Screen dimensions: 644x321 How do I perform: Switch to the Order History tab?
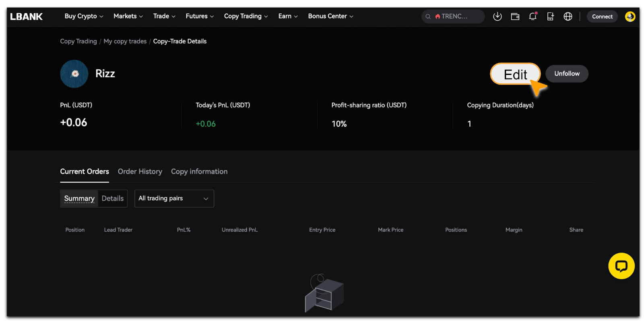point(140,172)
